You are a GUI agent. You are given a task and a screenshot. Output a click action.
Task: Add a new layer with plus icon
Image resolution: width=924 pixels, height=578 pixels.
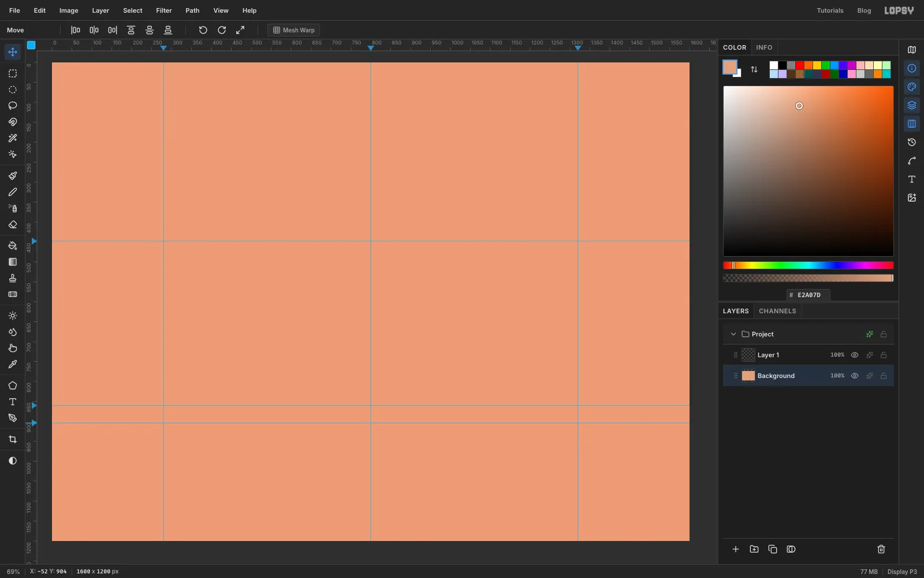[736, 549]
